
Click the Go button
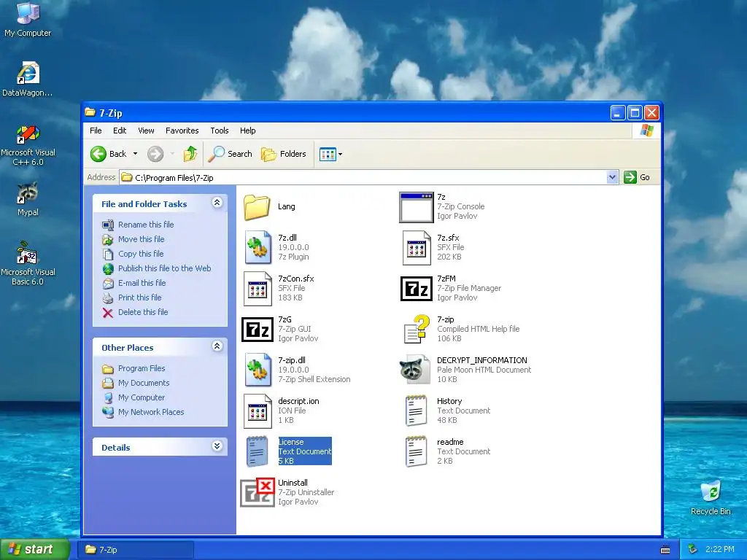(637, 177)
